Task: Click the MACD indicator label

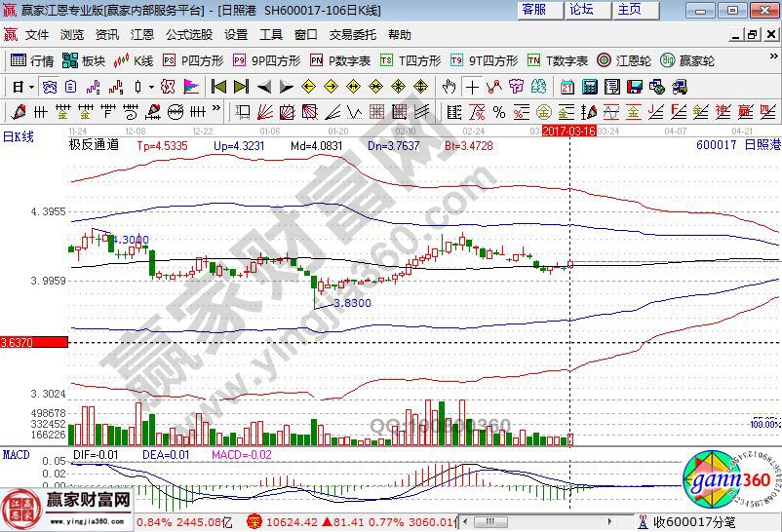Action: [x=16, y=455]
